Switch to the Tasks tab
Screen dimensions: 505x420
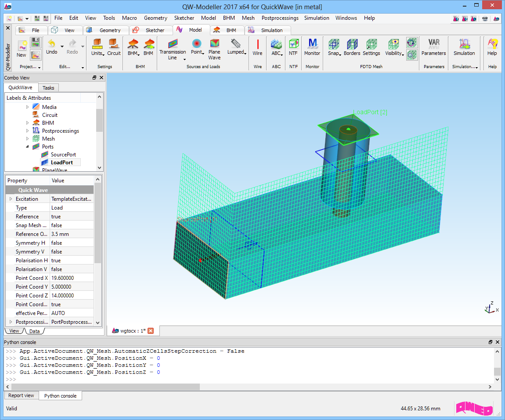pyautogui.click(x=48, y=88)
